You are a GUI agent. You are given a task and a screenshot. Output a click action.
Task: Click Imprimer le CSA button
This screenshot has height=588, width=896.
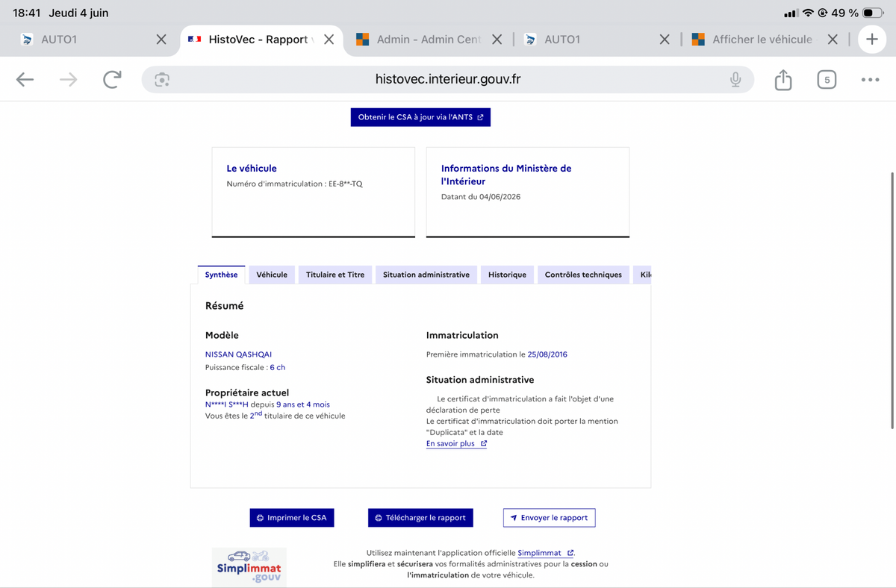292,518
